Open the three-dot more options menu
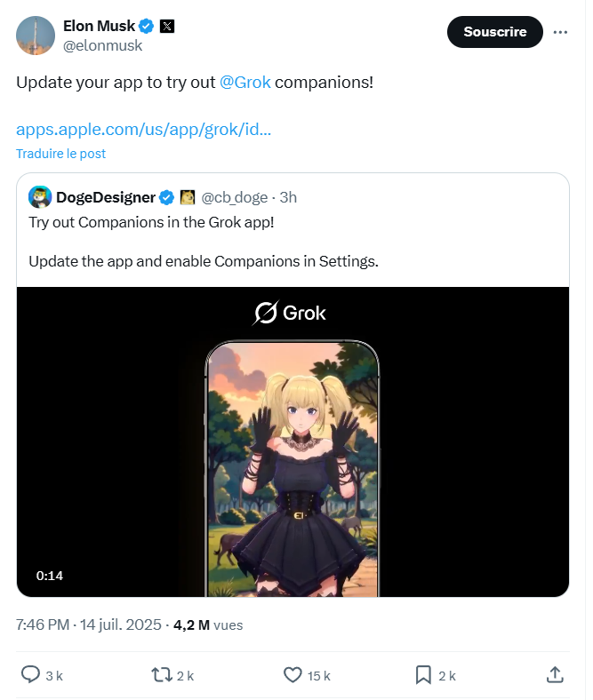This screenshot has height=700, width=593. (560, 32)
